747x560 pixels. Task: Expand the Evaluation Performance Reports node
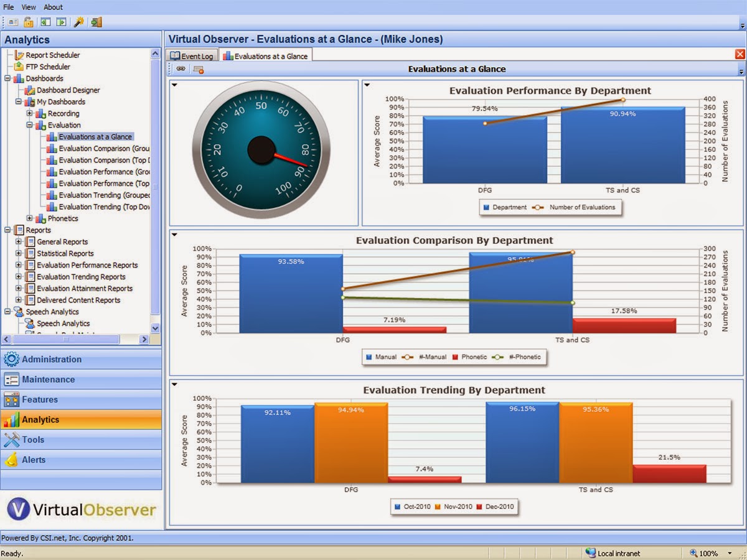click(x=19, y=265)
